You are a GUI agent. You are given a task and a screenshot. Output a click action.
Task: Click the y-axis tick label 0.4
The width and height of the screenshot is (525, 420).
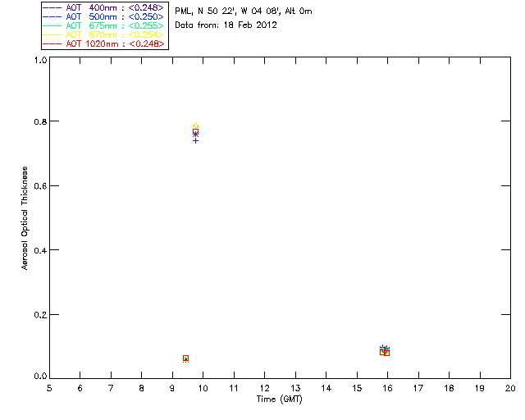(40, 250)
